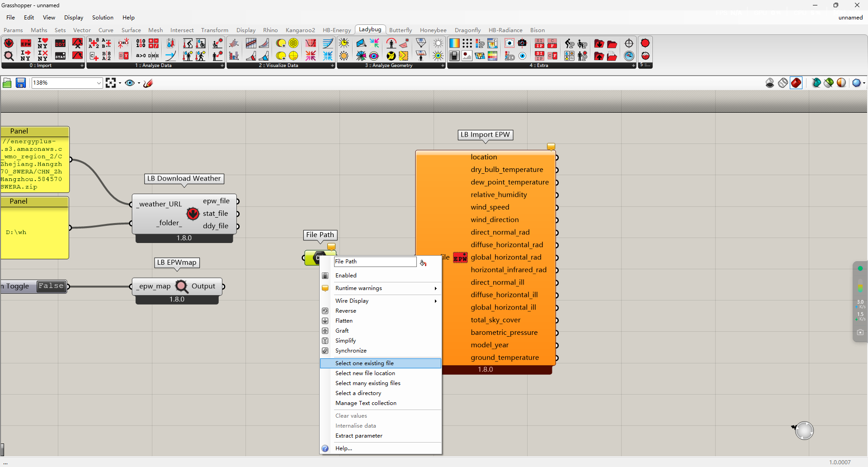
Task: Click Manage Text collection
Action: click(x=381, y=403)
